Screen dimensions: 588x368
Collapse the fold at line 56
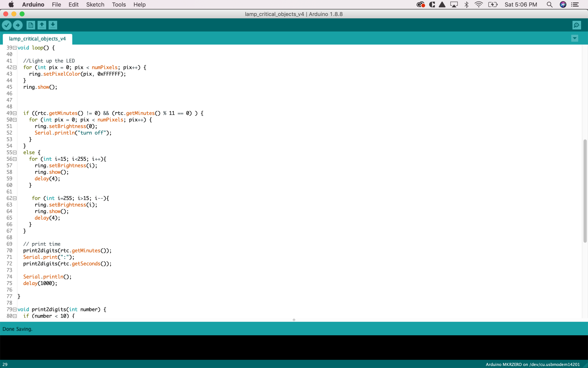pos(15,159)
